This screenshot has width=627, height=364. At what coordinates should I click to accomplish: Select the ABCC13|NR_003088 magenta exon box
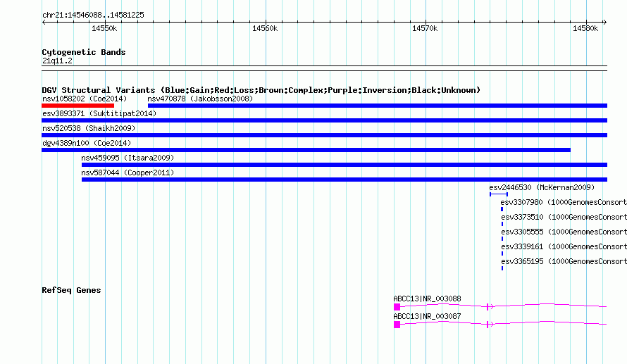click(397, 307)
